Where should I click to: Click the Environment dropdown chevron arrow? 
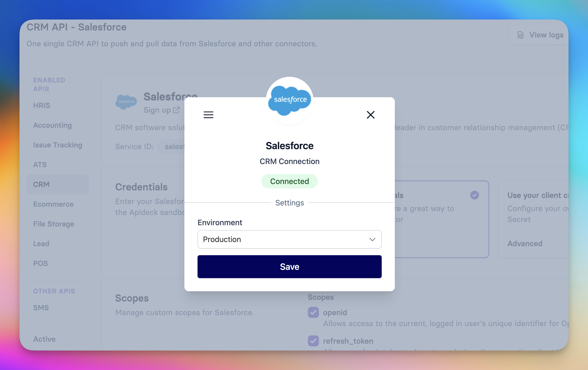[x=372, y=239]
